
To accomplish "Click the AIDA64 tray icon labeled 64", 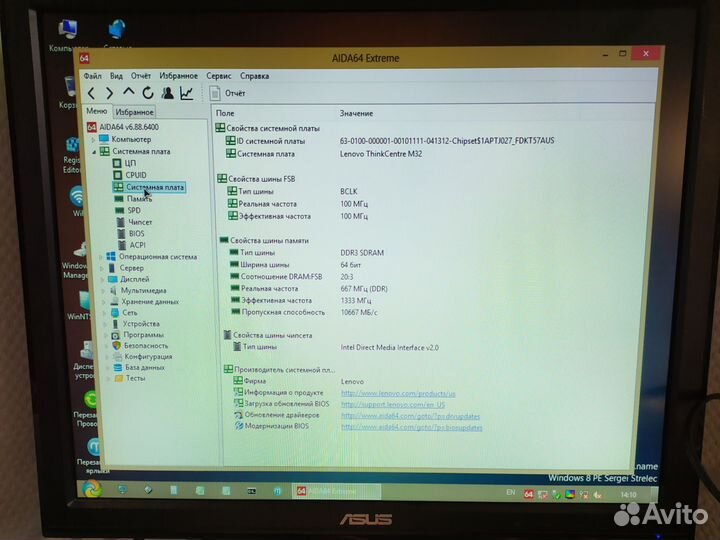I will [x=529, y=494].
